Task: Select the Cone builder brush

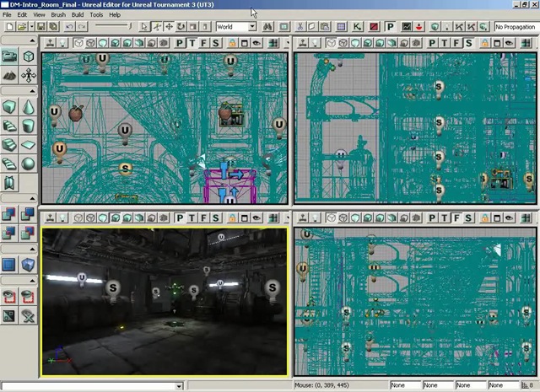Action: coord(29,107)
